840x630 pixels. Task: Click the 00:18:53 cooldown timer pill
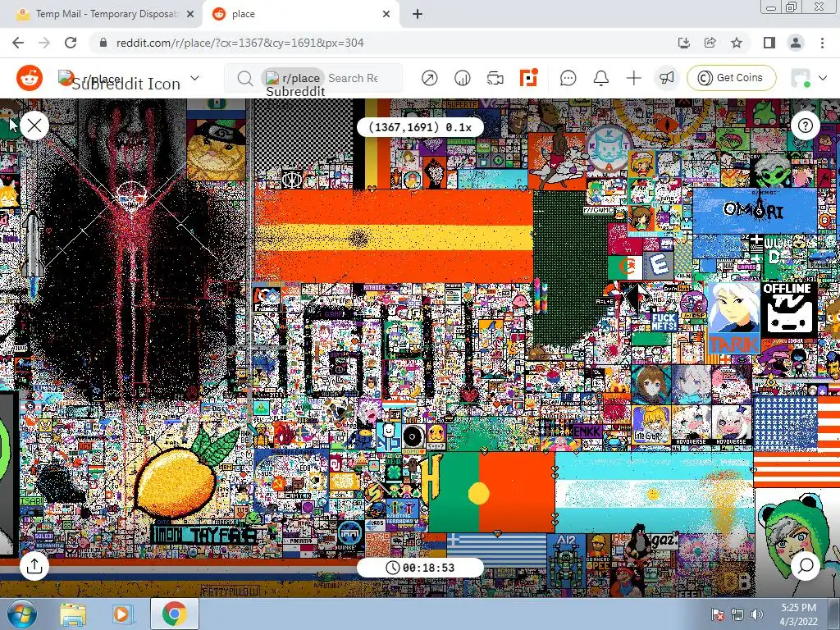421,568
